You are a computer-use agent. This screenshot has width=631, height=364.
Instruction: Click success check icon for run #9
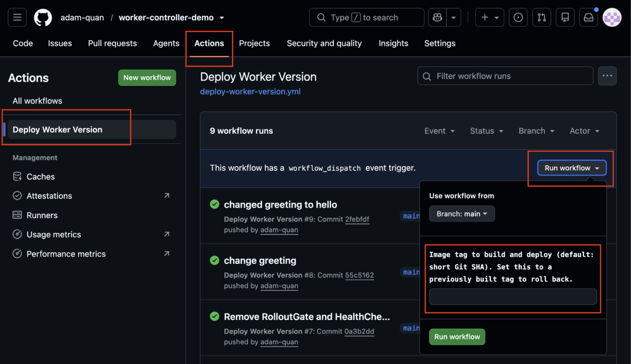215,204
